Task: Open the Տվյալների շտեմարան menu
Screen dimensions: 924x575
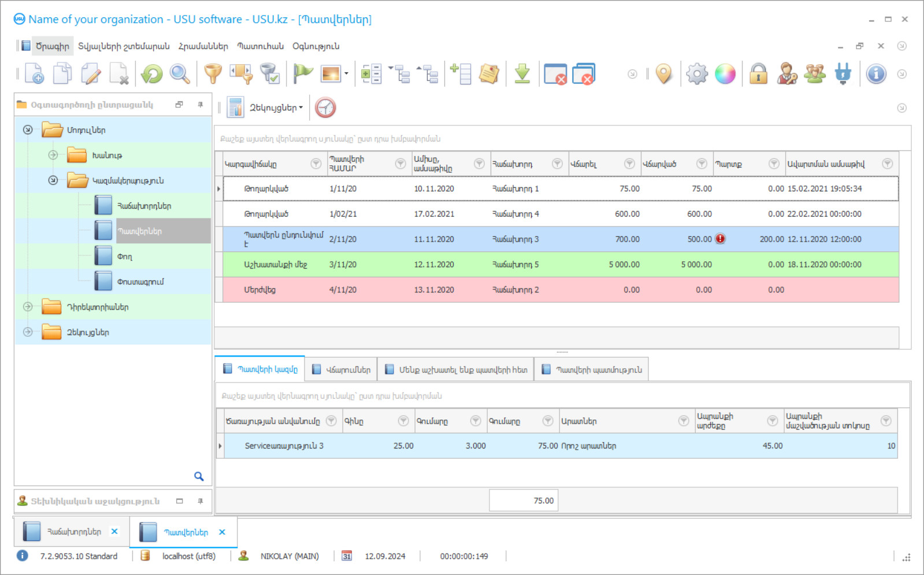Action: click(x=124, y=46)
